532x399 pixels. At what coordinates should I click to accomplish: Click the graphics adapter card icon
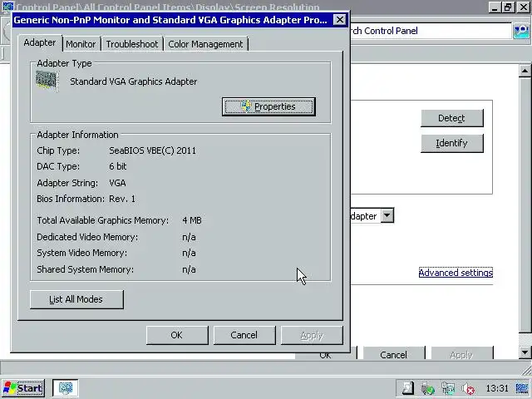coord(47,81)
